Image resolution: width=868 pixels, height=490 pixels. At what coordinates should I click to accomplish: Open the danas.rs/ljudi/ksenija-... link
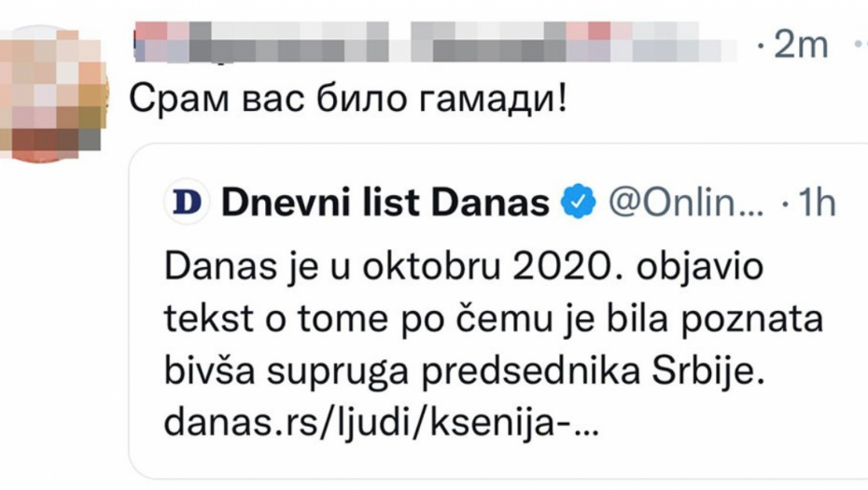(x=383, y=425)
